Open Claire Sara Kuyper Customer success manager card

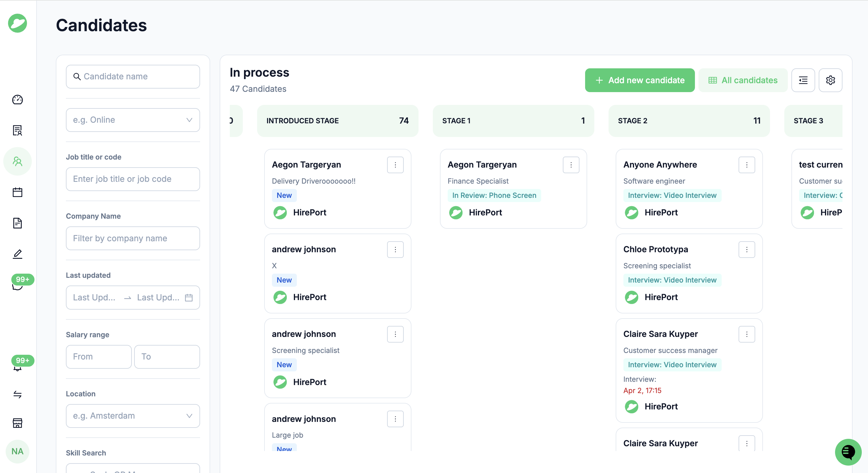689,370
